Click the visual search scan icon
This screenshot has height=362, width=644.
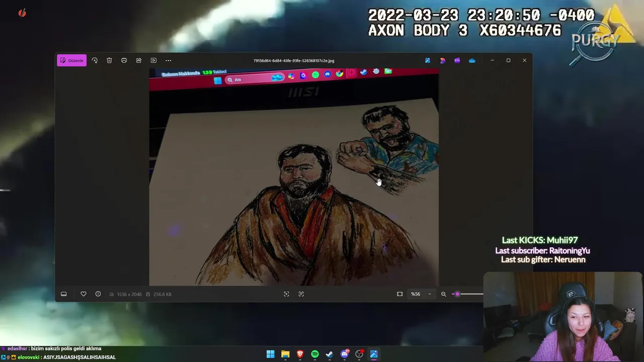click(286, 294)
